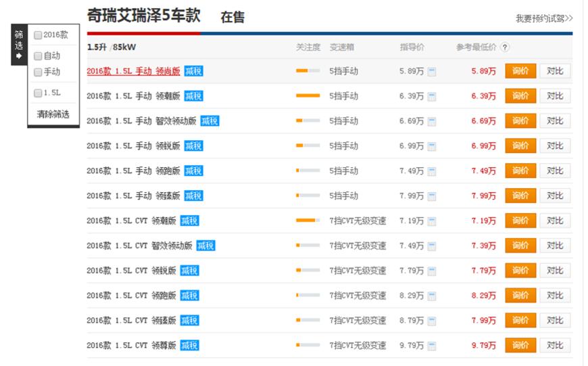Click 对比 for CVT 领锐版 7.79万
This screenshot has width=588, height=366.
point(555,271)
